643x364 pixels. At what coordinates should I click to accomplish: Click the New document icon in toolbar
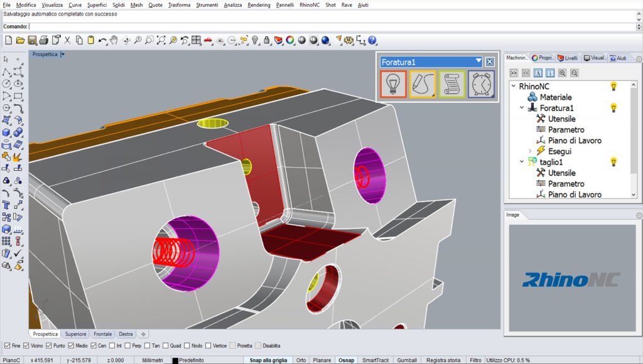click(9, 40)
